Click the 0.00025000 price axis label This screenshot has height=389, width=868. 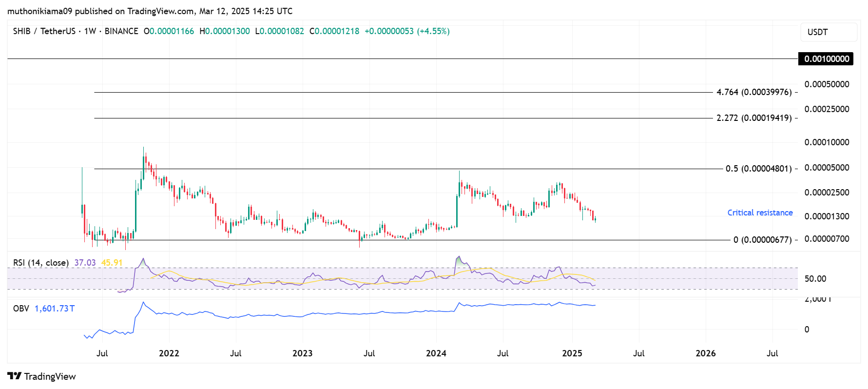827,109
